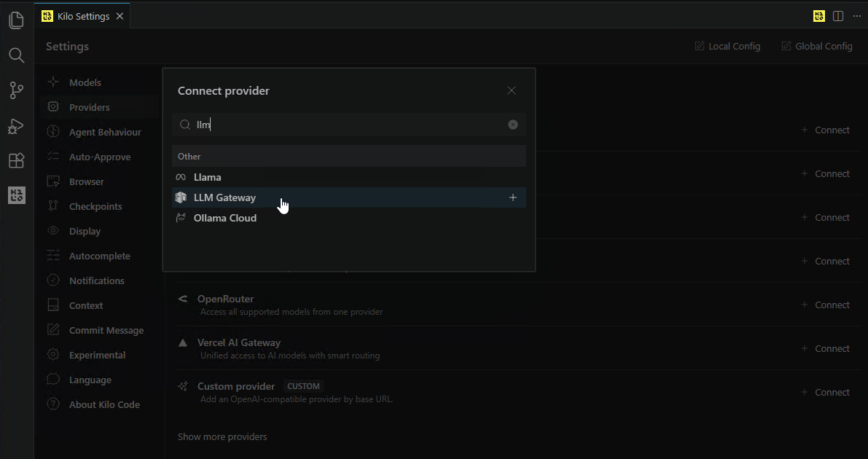Open Agent Behaviour settings
The width and height of the screenshot is (868, 459).
(x=100, y=133)
